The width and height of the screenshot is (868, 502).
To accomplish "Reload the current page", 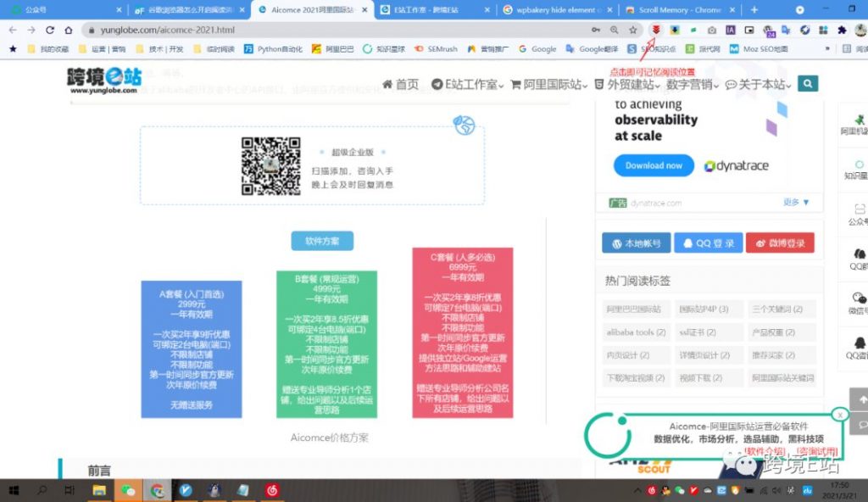I will pyautogui.click(x=50, y=30).
